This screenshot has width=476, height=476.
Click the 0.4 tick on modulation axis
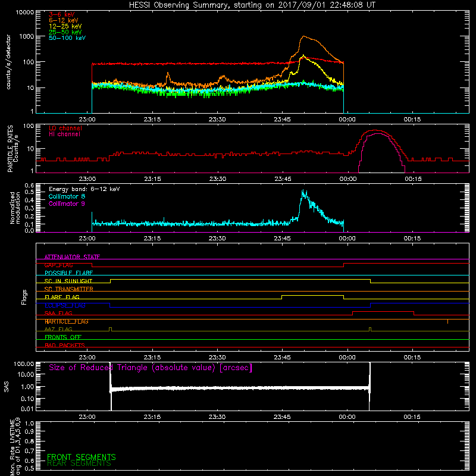point(29,200)
